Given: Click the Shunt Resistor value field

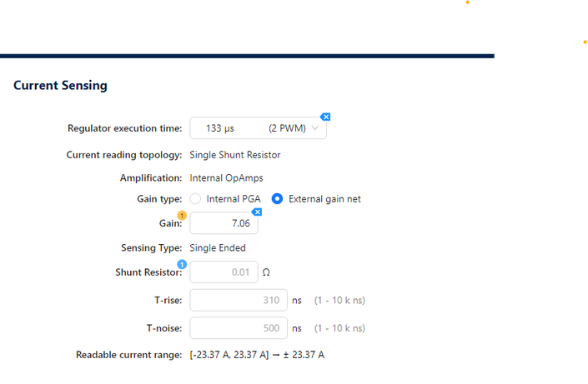Looking at the screenshot, I should tap(224, 272).
